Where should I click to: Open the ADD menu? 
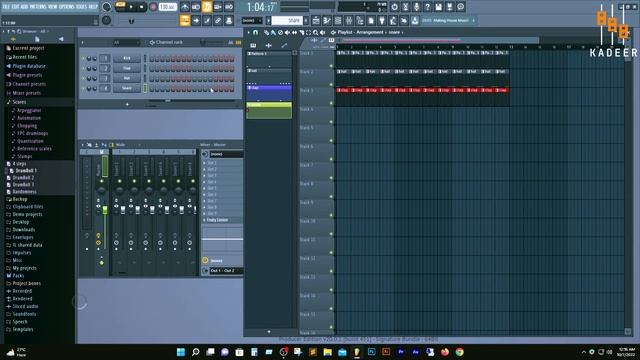point(24,7)
